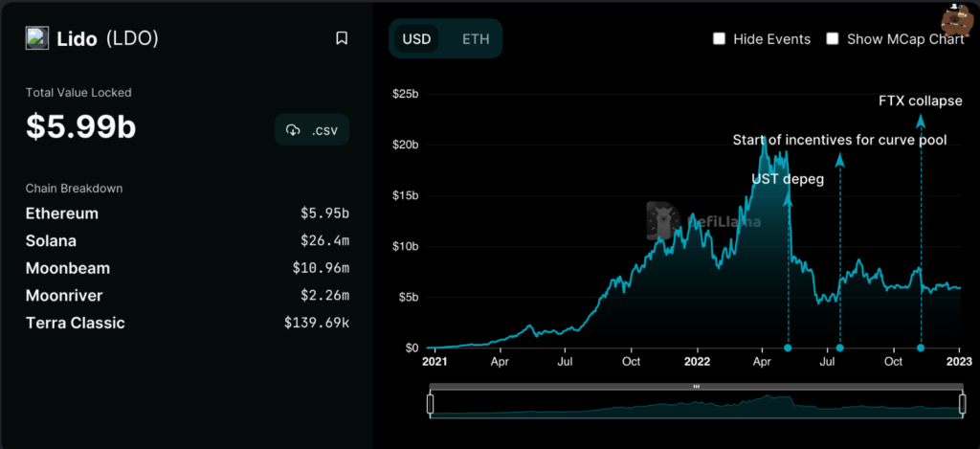The height and width of the screenshot is (449, 980).
Task: Click the curve pool incentives event dot
Action: click(x=840, y=348)
